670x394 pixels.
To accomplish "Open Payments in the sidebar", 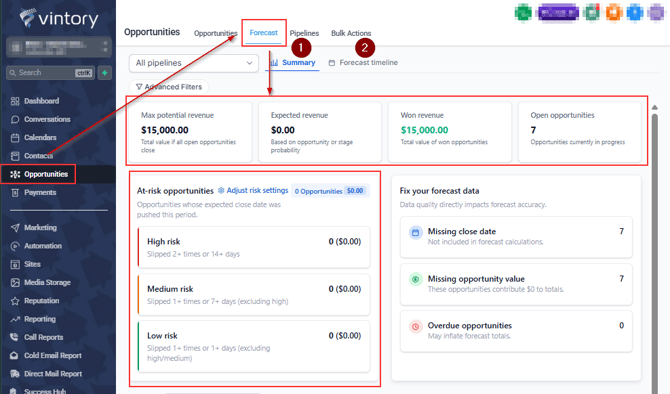I will click(x=33, y=193).
